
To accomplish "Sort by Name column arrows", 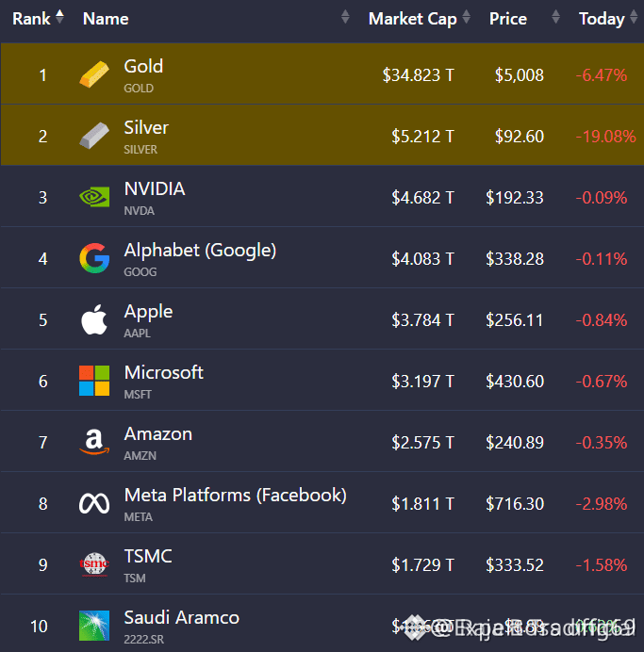I will [x=345, y=18].
